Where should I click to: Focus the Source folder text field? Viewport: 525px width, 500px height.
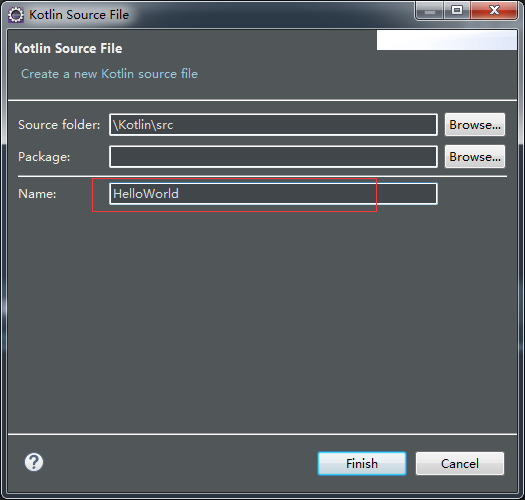coord(273,125)
